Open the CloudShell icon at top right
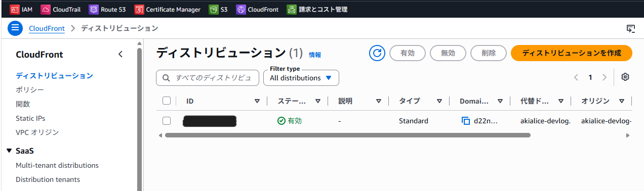 coord(631,28)
